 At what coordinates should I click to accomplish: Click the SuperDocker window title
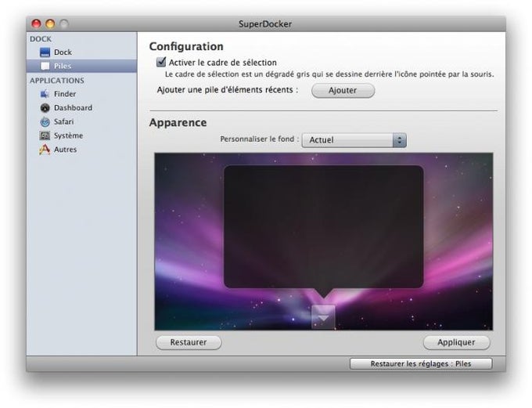point(265,23)
